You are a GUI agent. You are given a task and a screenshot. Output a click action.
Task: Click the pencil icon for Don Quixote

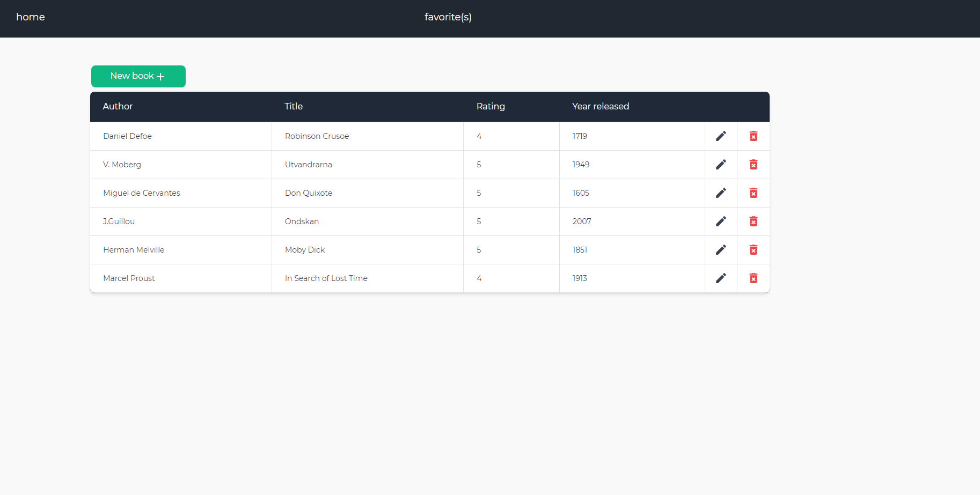tap(721, 193)
